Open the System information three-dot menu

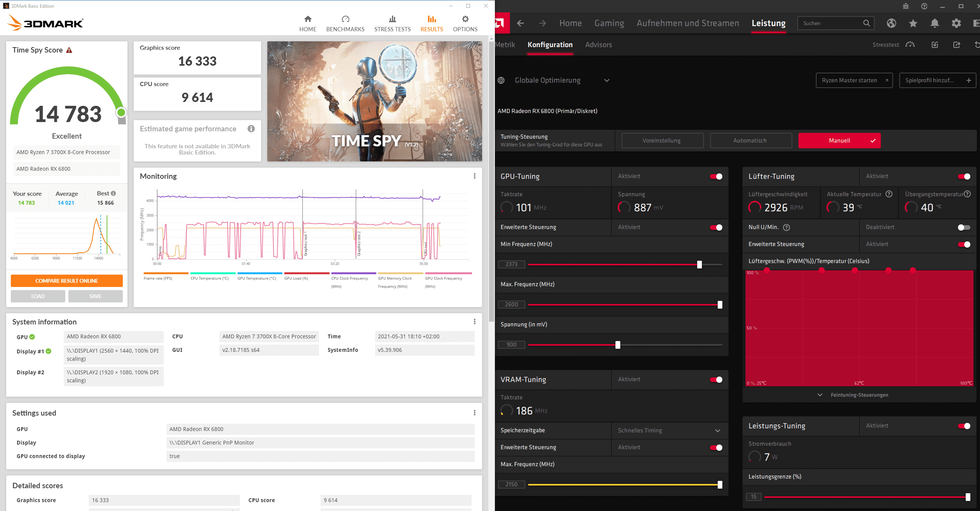pyautogui.click(x=474, y=321)
